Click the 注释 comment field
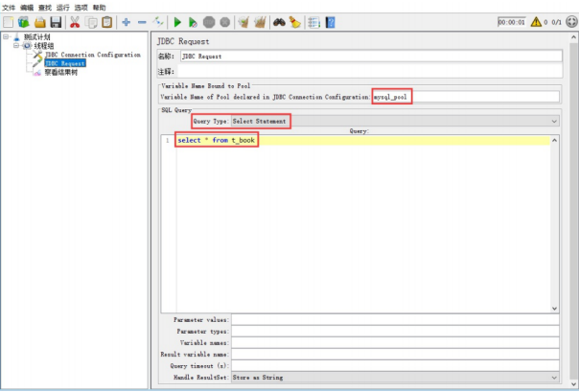Screen dimensions: 579x392 click(x=370, y=71)
